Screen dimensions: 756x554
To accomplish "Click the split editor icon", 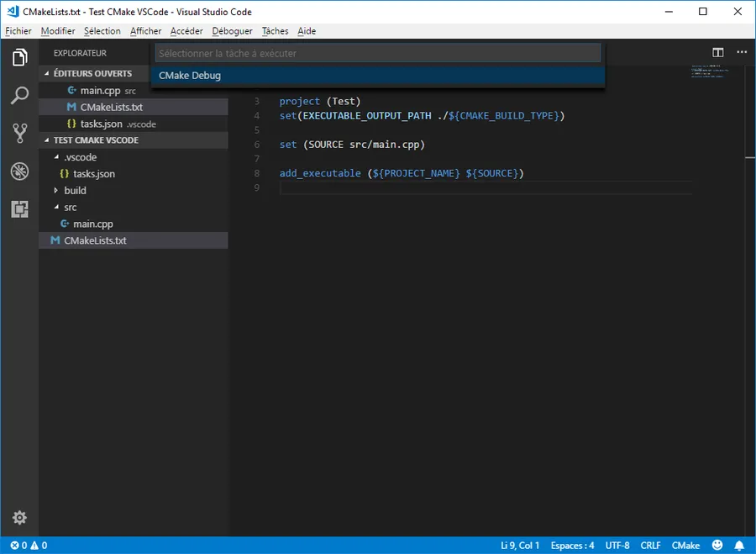I will [718, 52].
